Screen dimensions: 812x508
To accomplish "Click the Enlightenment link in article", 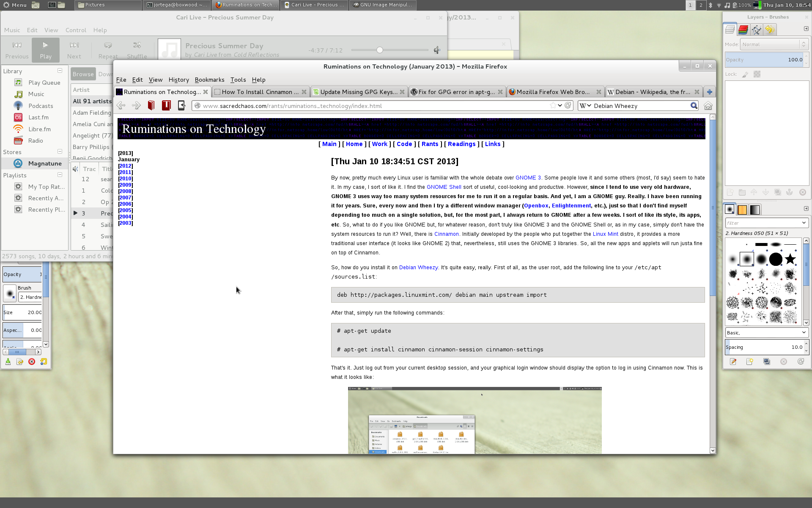I will 571,206.
